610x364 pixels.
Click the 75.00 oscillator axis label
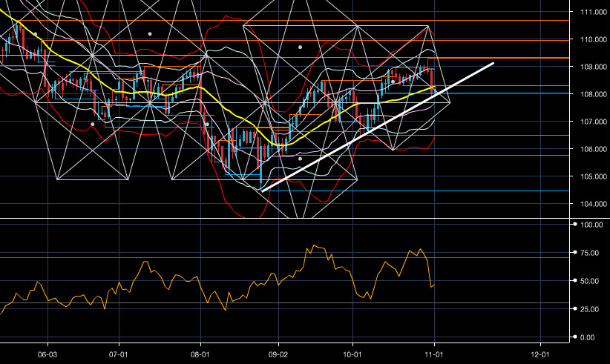coord(590,253)
